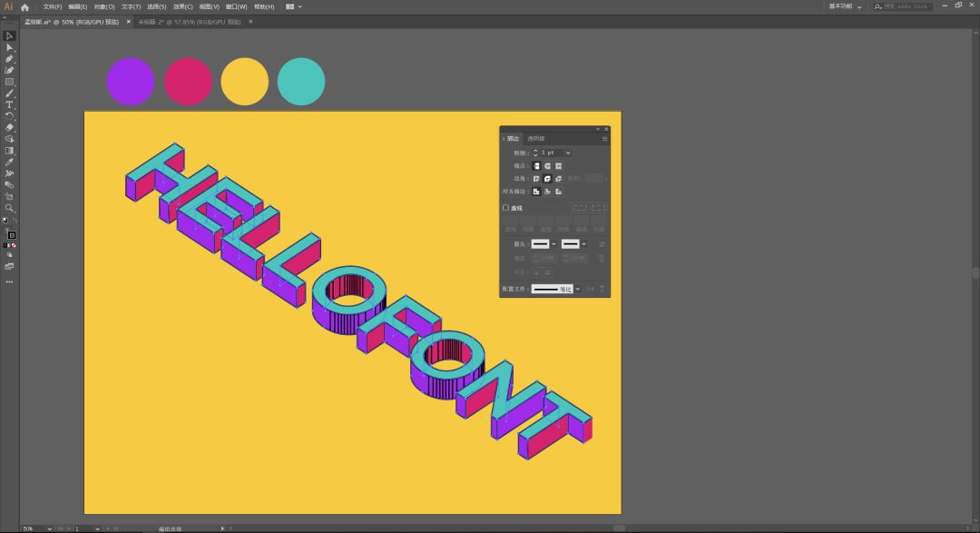Select the Zoom magnifier tool
The image size is (980, 533).
click(9, 208)
